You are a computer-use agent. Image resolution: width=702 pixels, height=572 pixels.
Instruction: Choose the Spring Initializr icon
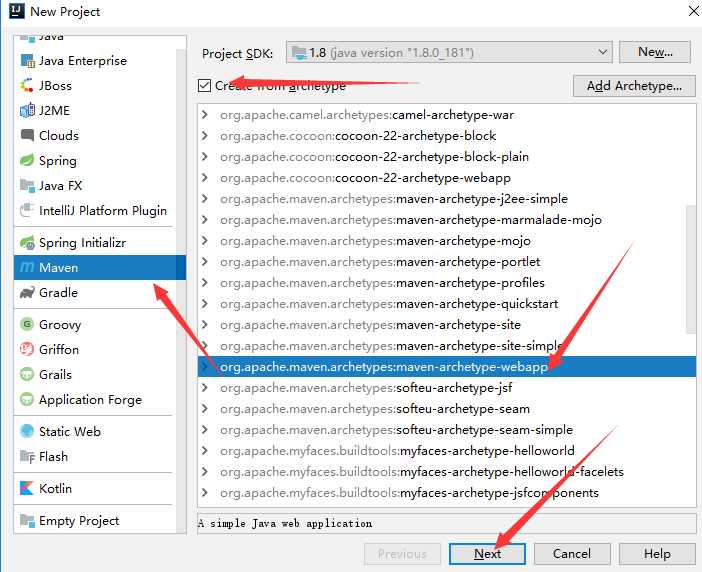(27, 243)
